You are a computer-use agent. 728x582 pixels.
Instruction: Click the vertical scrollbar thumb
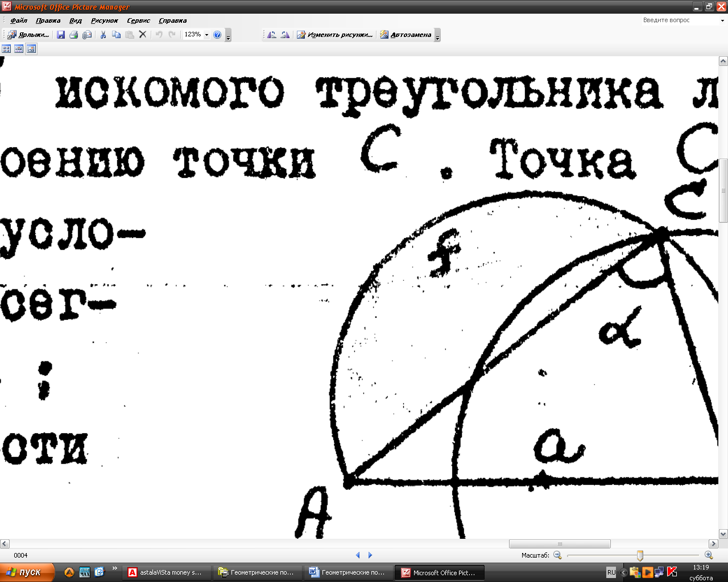(723, 190)
